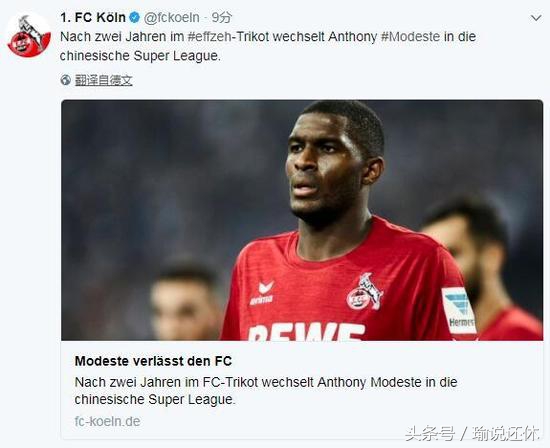Viewport: 550px width, 448px height.
Task: Click the Hermes sleeve badge
Action: pos(459,311)
